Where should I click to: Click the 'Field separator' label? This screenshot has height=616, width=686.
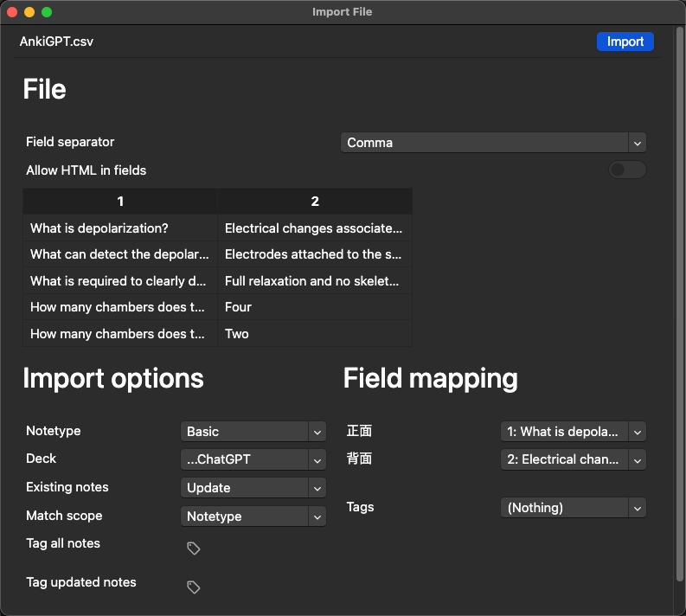pos(70,142)
